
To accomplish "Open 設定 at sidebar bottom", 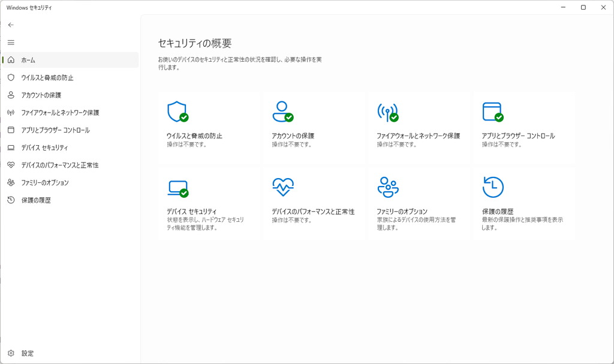I will (x=71, y=353).
